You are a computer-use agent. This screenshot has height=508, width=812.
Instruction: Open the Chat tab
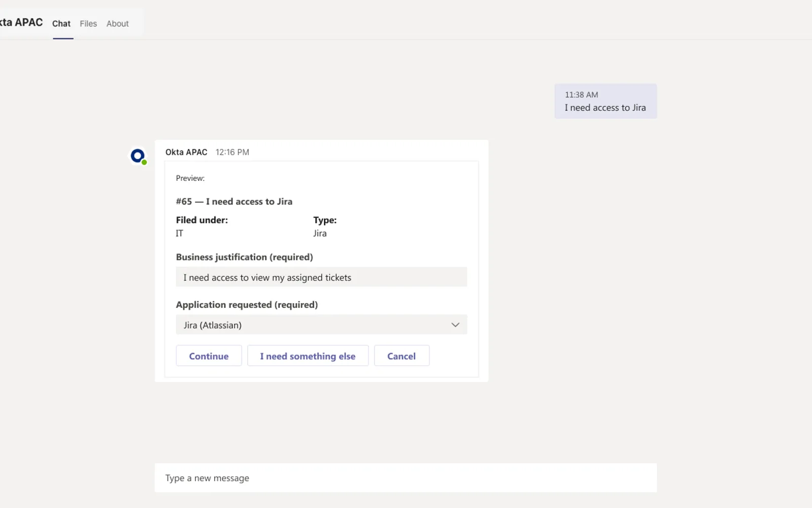[61, 23]
